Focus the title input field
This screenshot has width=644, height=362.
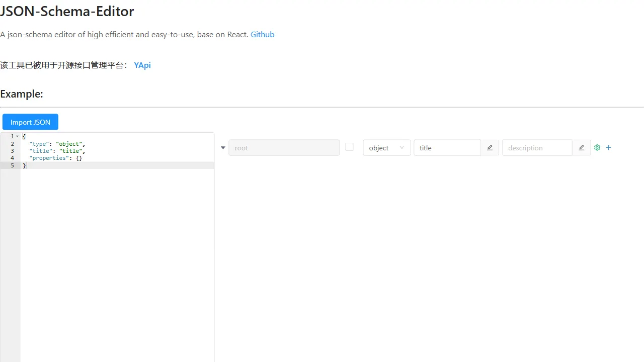click(447, 148)
